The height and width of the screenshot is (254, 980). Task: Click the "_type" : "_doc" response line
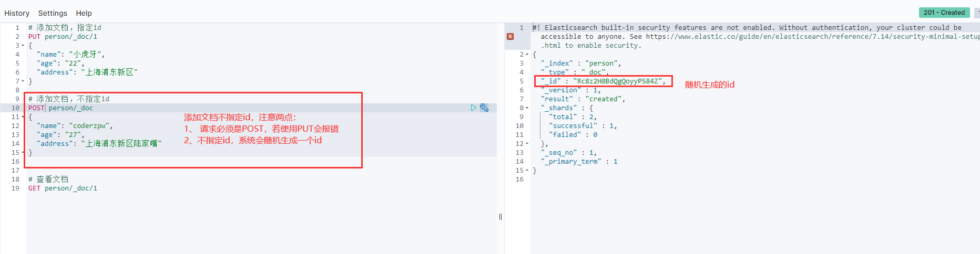(x=575, y=72)
